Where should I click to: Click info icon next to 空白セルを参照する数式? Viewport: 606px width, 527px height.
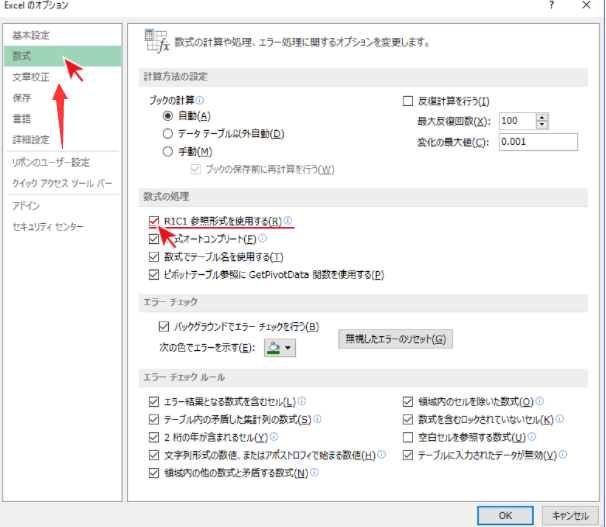(532, 437)
